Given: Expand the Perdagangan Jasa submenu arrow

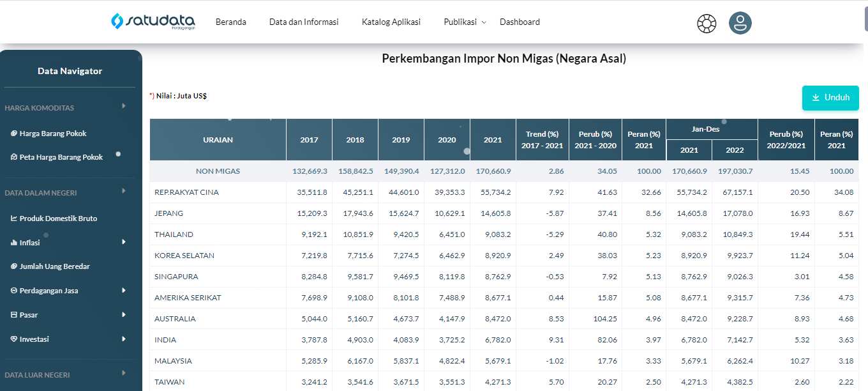Looking at the screenshot, I should click(x=124, y=291).
